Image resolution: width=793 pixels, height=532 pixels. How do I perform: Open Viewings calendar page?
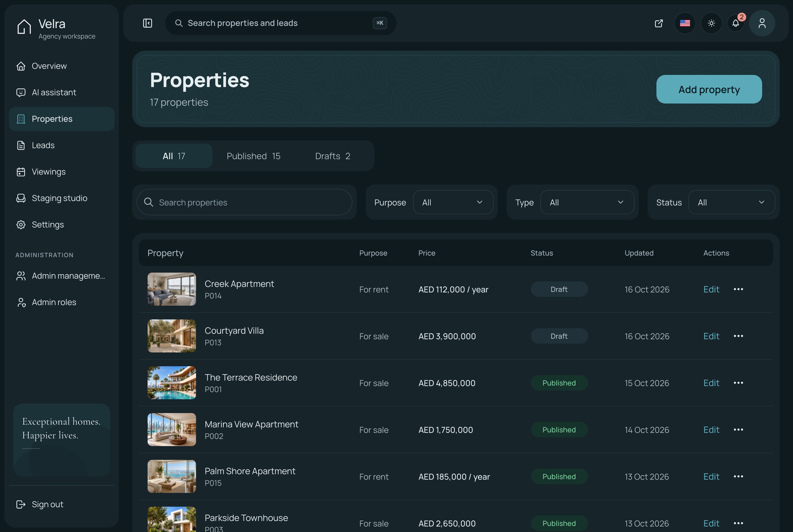(x=62, y=172)
